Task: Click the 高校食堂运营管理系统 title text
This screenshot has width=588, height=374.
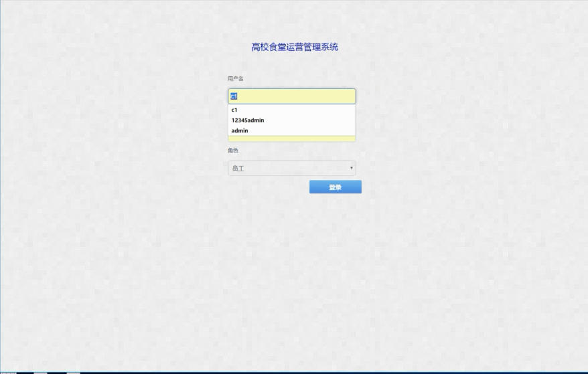Action: (295, 47)
